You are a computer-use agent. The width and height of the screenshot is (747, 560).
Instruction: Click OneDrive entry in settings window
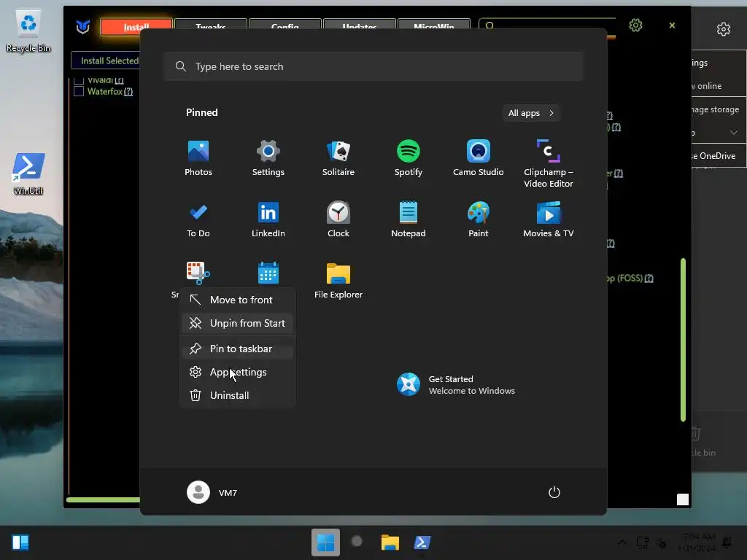click(x=719, y=156)
